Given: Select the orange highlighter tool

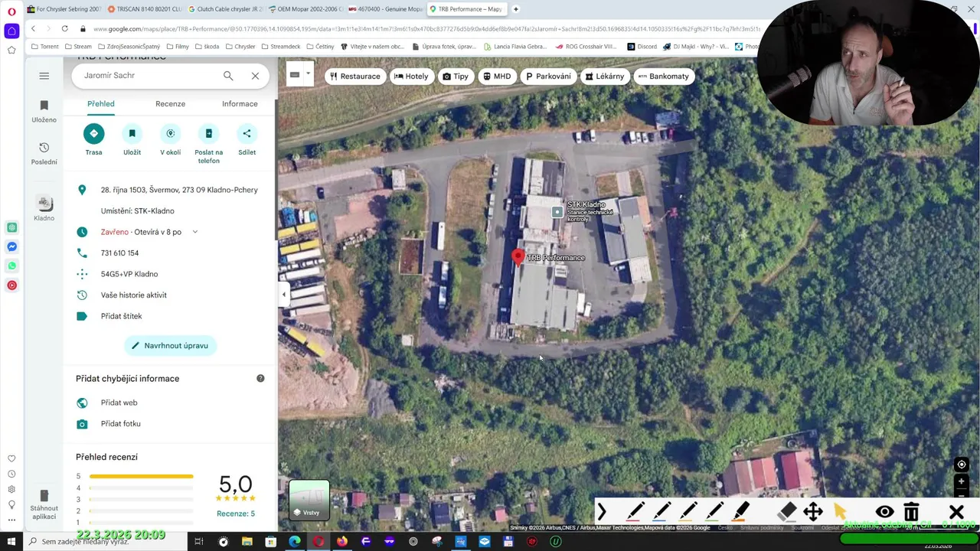Looking at the screenshot, I should point(740,511).
